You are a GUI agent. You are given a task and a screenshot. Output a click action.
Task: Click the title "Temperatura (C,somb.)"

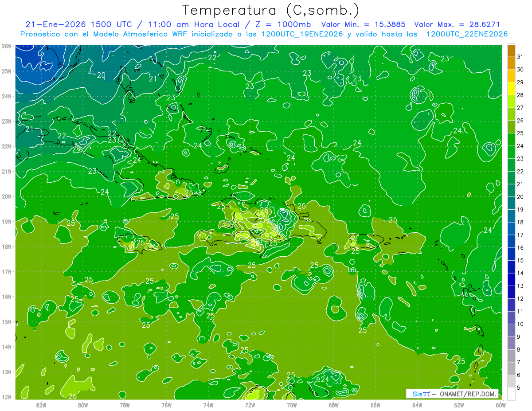click(271, 10)
